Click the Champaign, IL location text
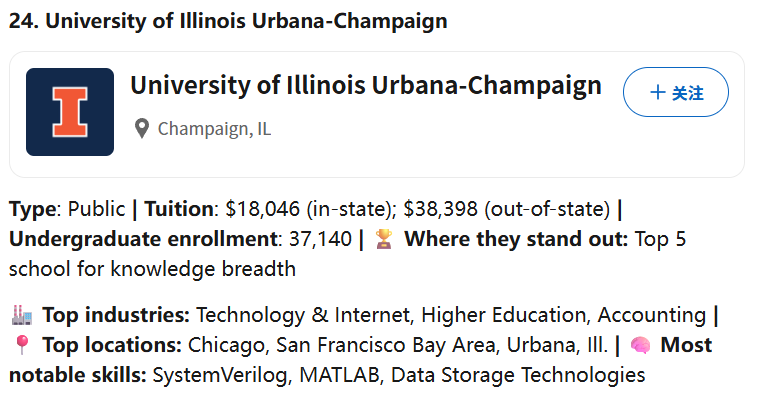 [x=215, y=129]
